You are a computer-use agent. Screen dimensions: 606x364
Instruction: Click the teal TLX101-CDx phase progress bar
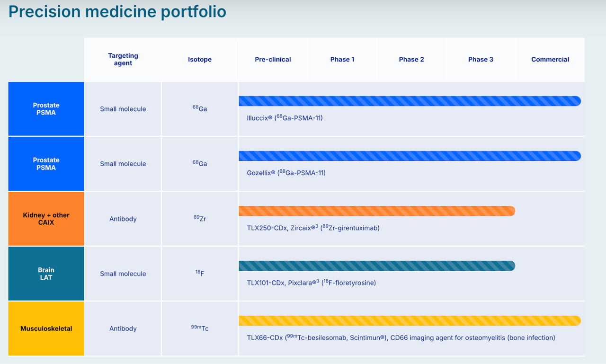[376, 266]
